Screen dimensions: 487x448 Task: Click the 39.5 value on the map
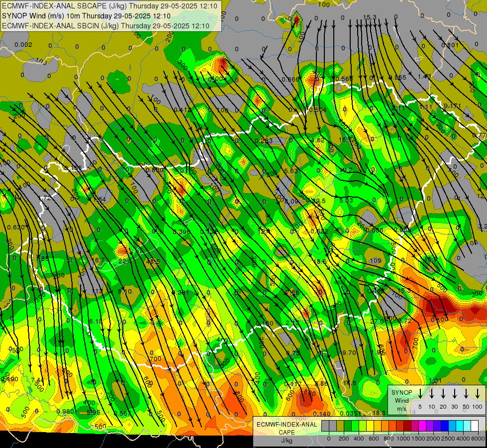pyautogui.click(x=319, y=201)
